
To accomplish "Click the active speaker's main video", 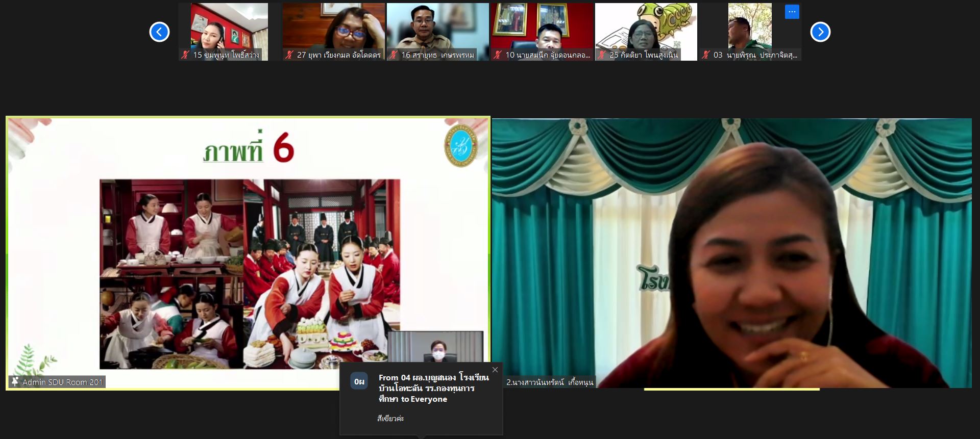I will [x=731, y=253].
